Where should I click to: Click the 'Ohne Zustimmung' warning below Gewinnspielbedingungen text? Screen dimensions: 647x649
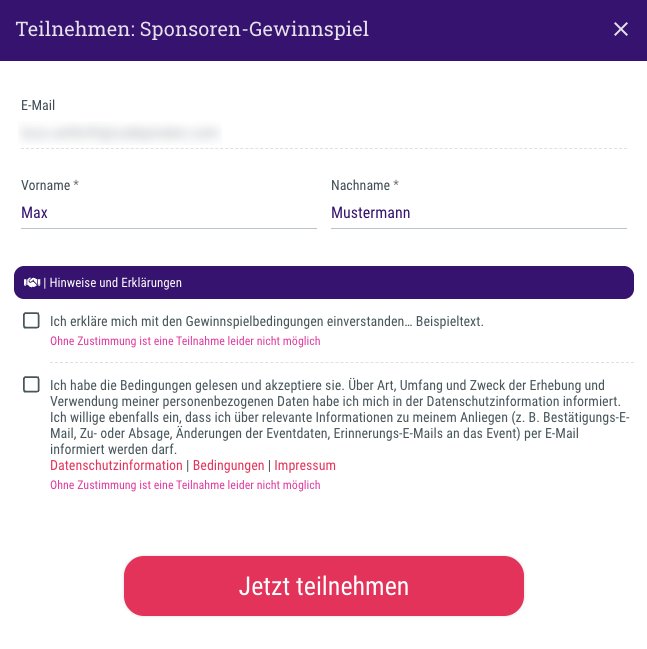coord(185,342)
